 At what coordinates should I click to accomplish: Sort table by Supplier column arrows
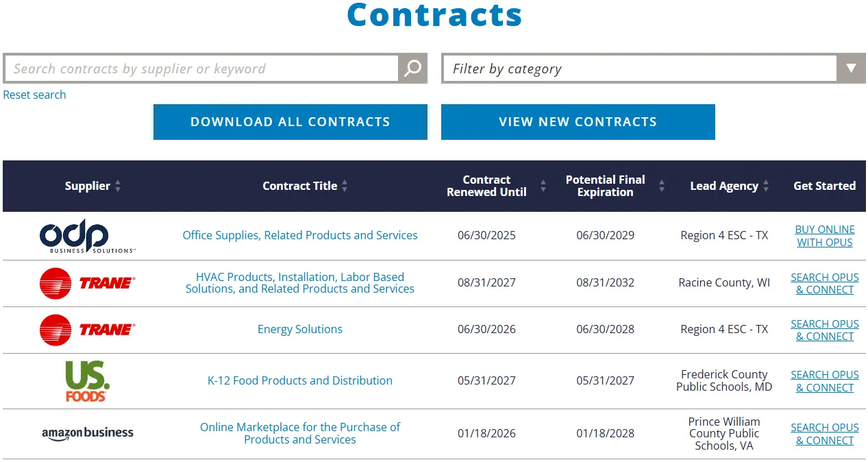118,186
